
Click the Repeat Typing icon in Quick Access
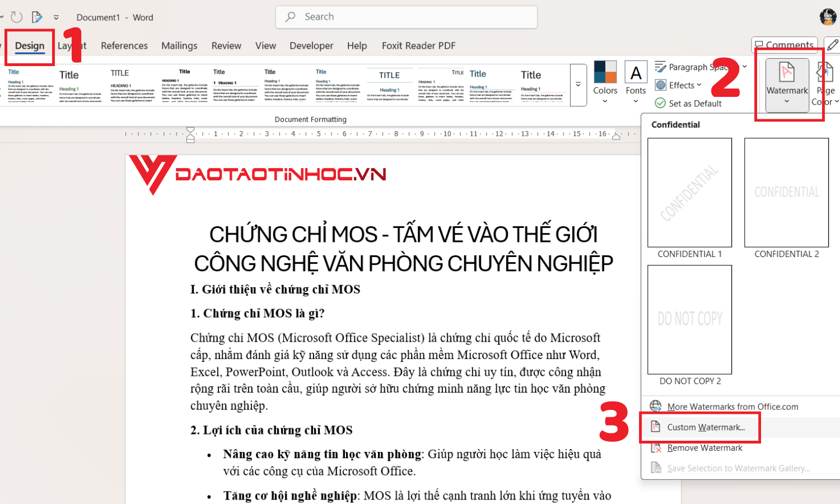[16, 17]
